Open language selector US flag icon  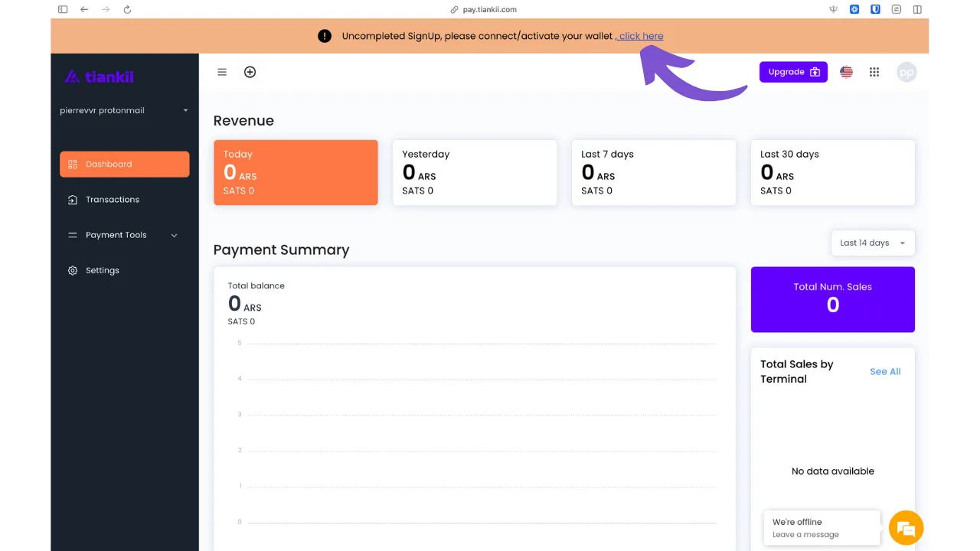(x=846, y=72)
